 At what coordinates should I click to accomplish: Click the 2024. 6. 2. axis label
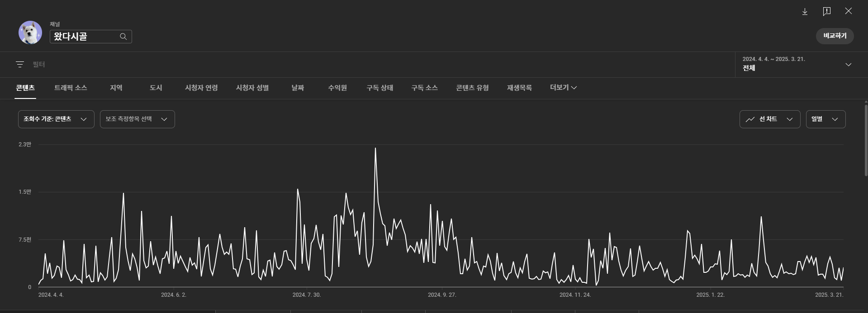[174, 295]
